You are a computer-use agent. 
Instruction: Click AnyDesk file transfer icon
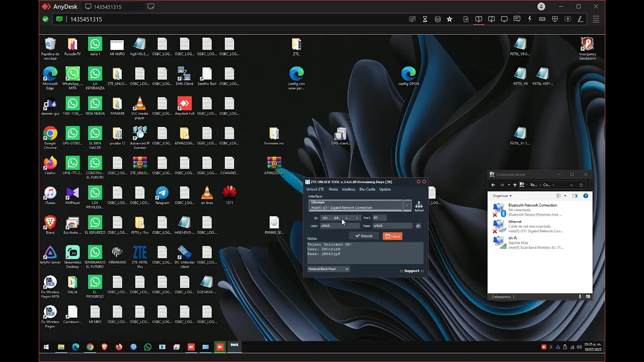466,19
